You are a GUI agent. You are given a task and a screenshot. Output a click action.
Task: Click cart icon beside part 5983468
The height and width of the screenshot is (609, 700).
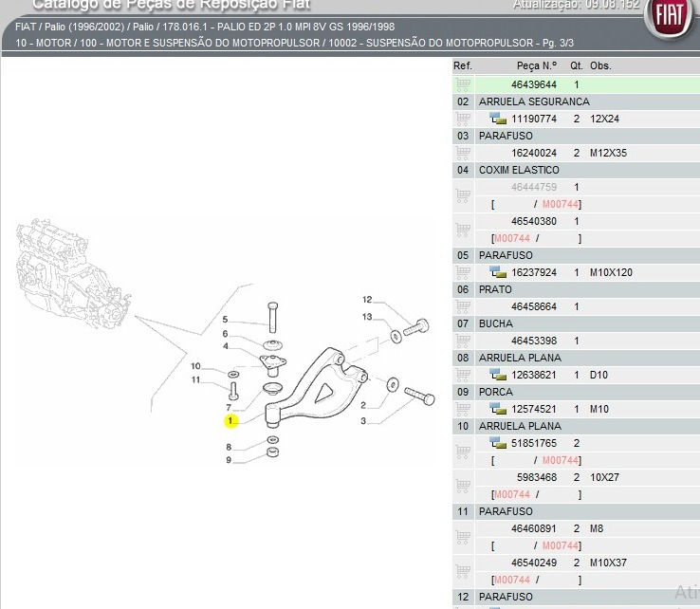tap(463, 486)
